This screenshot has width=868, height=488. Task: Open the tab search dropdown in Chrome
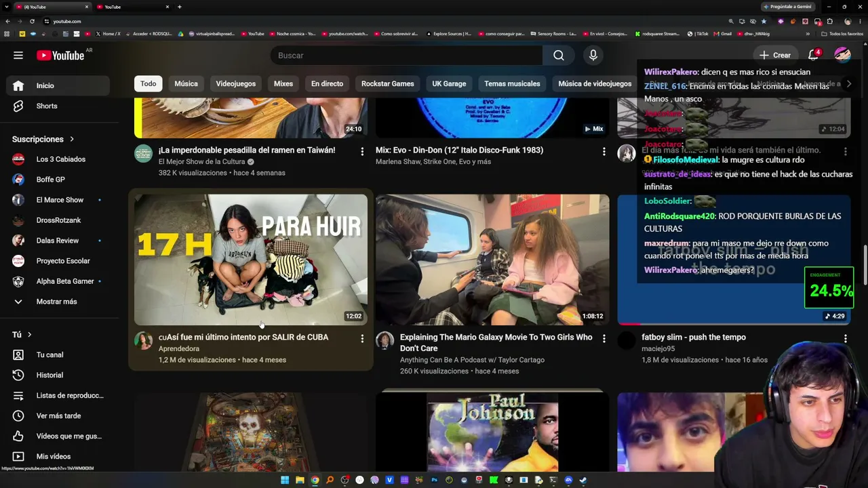tap(7, 7)
